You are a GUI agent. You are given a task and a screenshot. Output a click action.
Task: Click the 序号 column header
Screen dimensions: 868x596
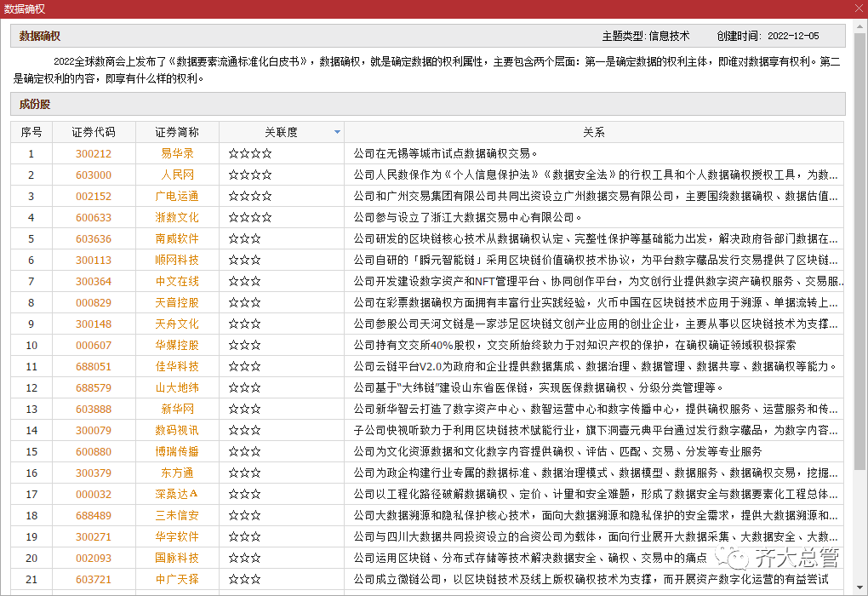(31, 132)
